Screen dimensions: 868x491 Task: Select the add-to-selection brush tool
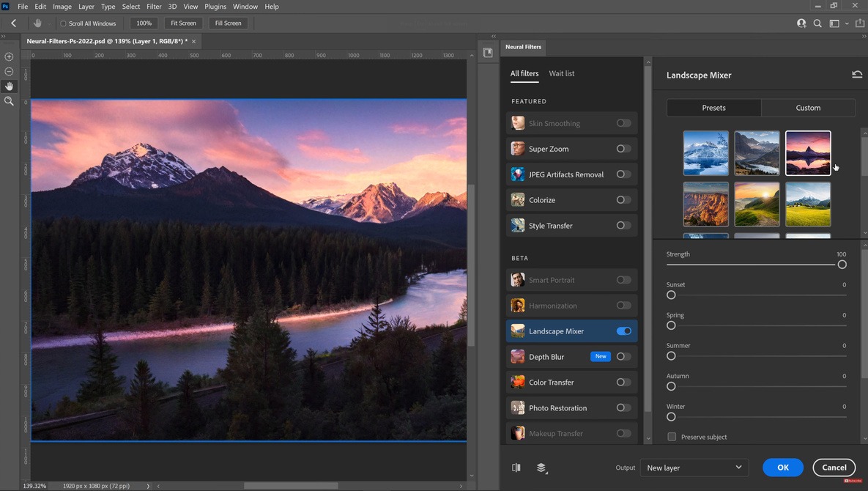pyautogui.click(x=8, y=56)
